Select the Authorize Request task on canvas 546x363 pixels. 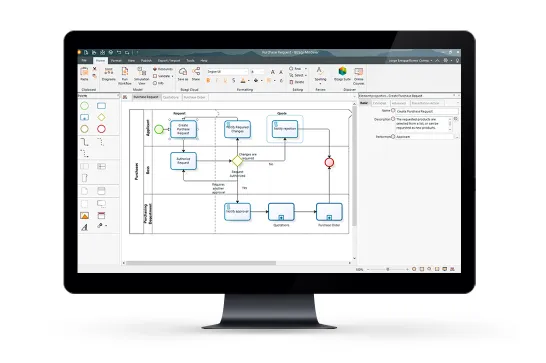[183, 161]
